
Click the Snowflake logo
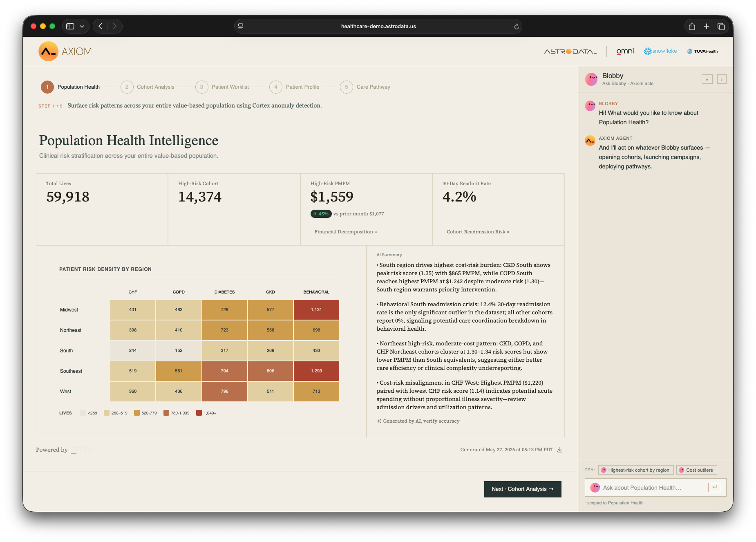(x=660, y=51)
